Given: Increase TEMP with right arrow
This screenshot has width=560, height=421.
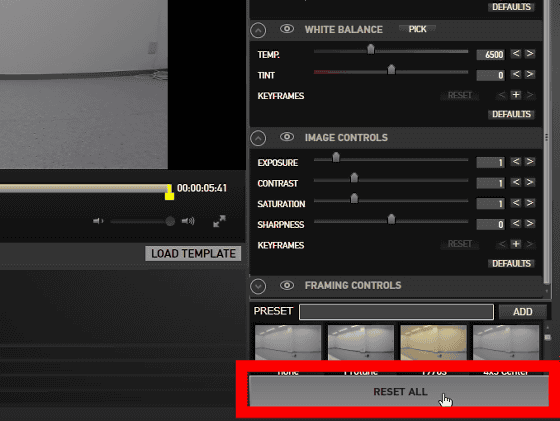Looking at the screenshot, I should pos(530,54).
